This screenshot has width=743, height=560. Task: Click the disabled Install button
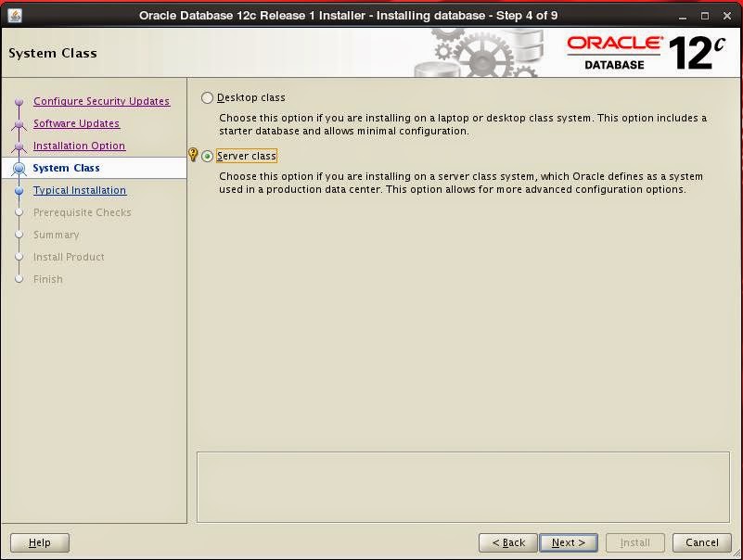[x=635, y=543]
